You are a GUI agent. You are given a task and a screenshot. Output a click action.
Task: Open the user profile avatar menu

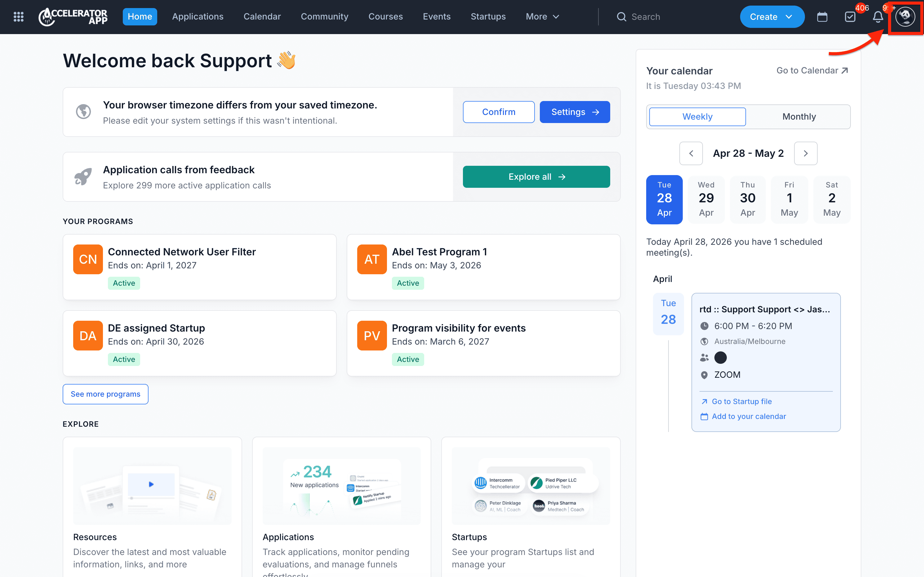coord(905,17)
